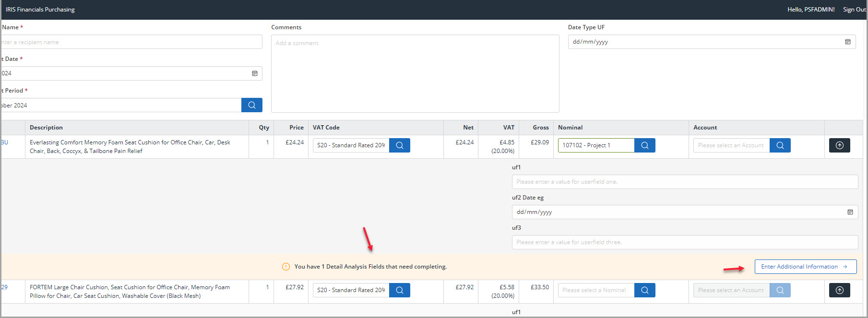Click Account search icon in first row
868x318 pixels.
coord(780,145)
